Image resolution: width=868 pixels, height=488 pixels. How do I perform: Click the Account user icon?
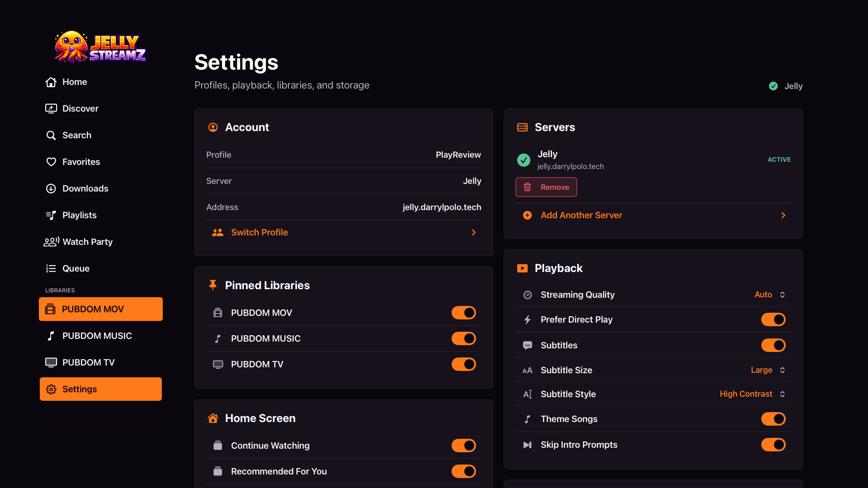[213, 127]
